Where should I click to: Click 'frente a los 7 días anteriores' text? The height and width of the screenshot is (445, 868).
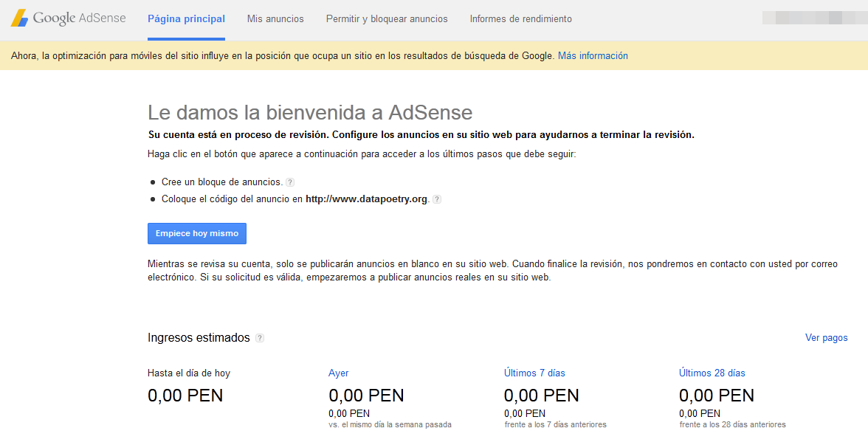pyautogui.click(x=555, y=424)
